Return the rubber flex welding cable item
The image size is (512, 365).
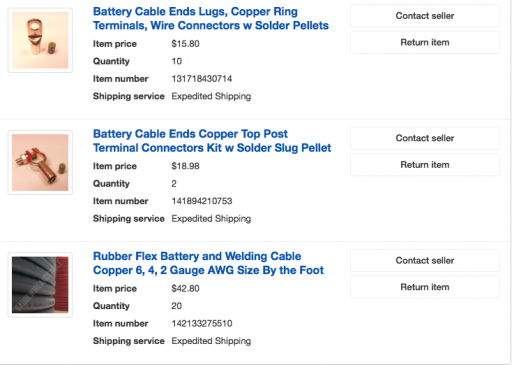[425, 287]
